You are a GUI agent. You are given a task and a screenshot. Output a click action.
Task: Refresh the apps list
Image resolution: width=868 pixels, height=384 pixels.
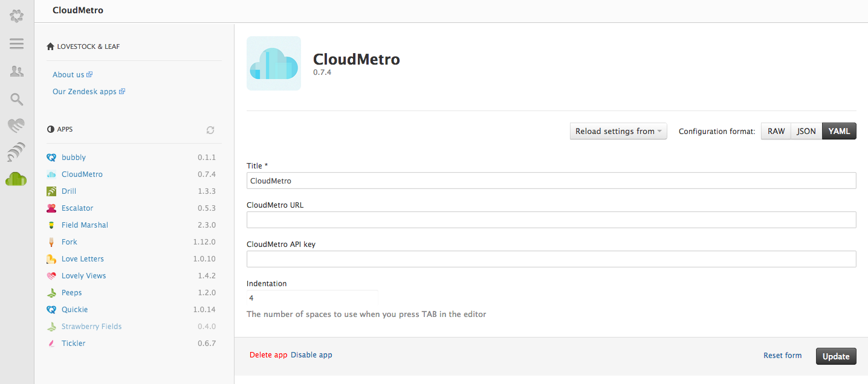click(x=210, y=130)
